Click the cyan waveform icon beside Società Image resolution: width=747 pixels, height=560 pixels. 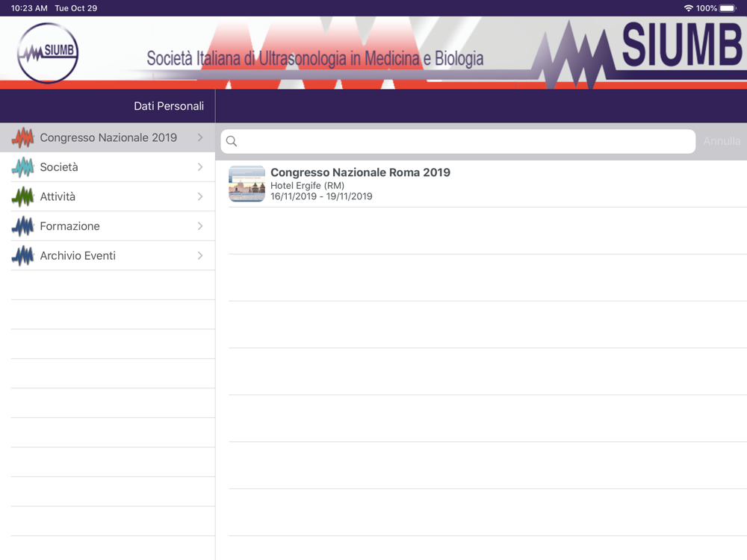point(23,167)
